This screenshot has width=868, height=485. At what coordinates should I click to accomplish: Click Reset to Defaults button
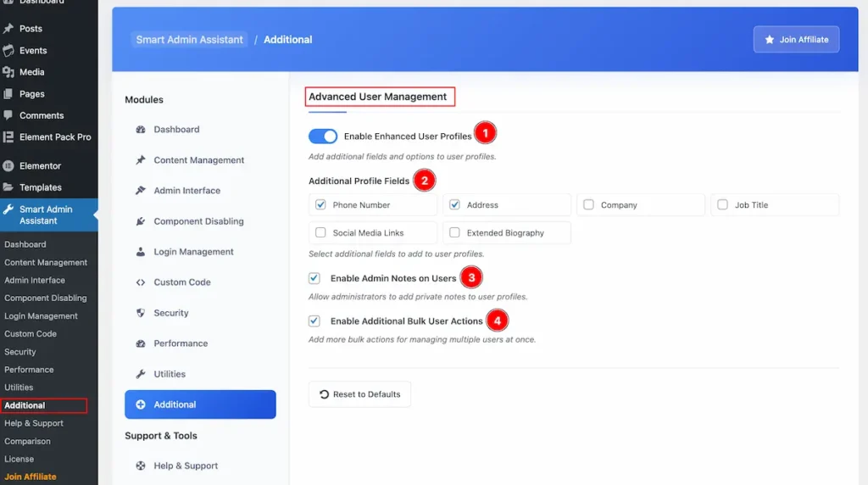(x=359, y=394)
